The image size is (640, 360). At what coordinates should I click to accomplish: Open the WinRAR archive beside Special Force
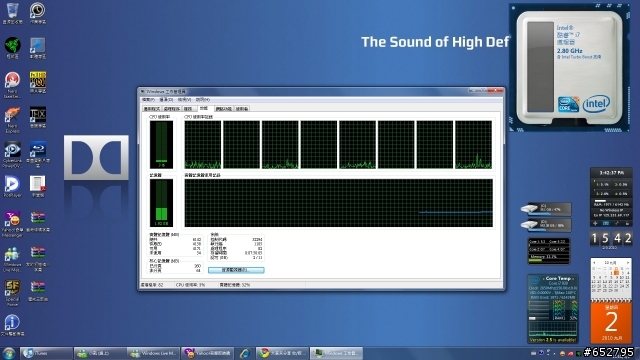click(38, 291)
